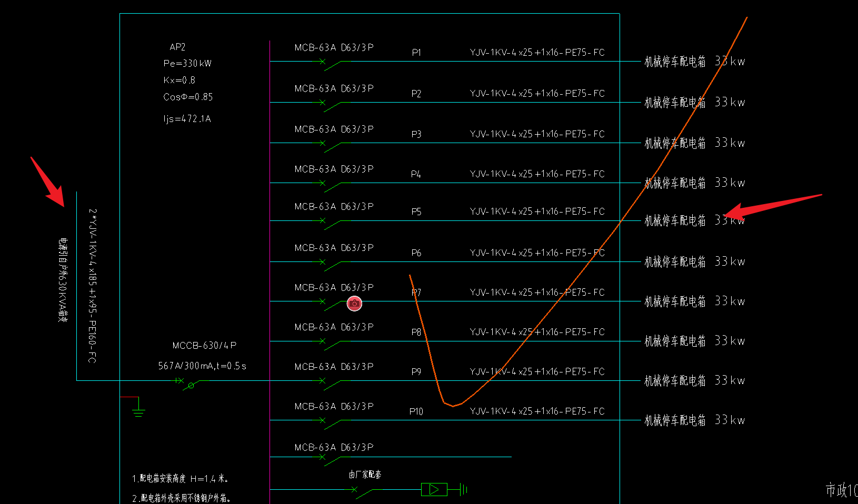The width and height of the screenshot is (858, 504).
Task: Select the MCB-63A D63/3P label above circuit P9
Action: click(334, 367)
